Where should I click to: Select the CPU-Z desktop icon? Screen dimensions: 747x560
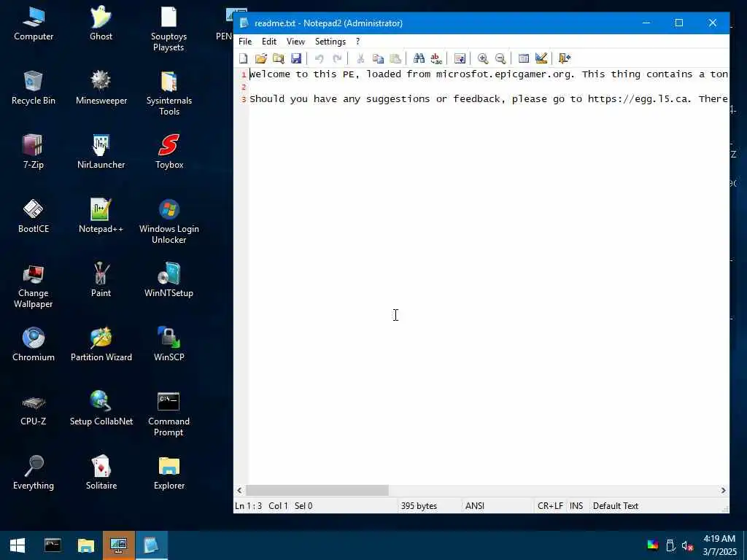34,408
